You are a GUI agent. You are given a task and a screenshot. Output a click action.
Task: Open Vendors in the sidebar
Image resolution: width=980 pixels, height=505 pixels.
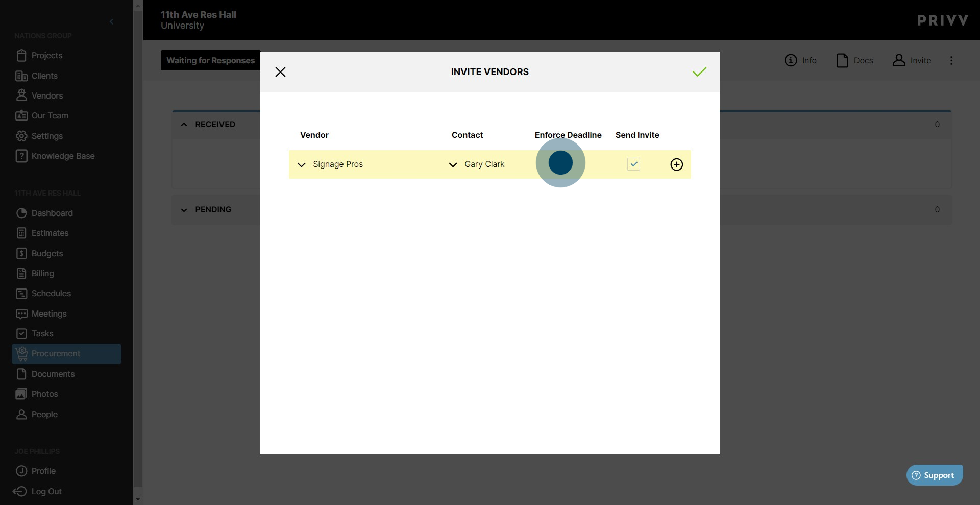click(47, 95)
